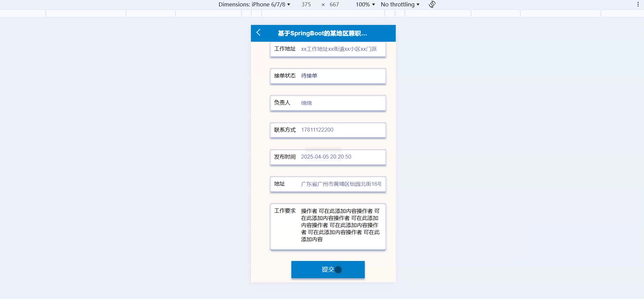The height and width of the screenshot is (299, 644).
Task: Go back using the header arrow
Action: click(x=259, y=33)
